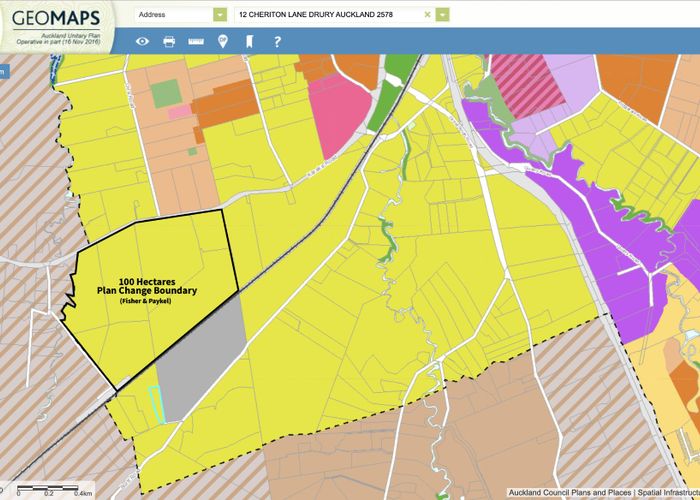Click the map scale bar
The image size is (700, 500).
[x=50, y=489]
